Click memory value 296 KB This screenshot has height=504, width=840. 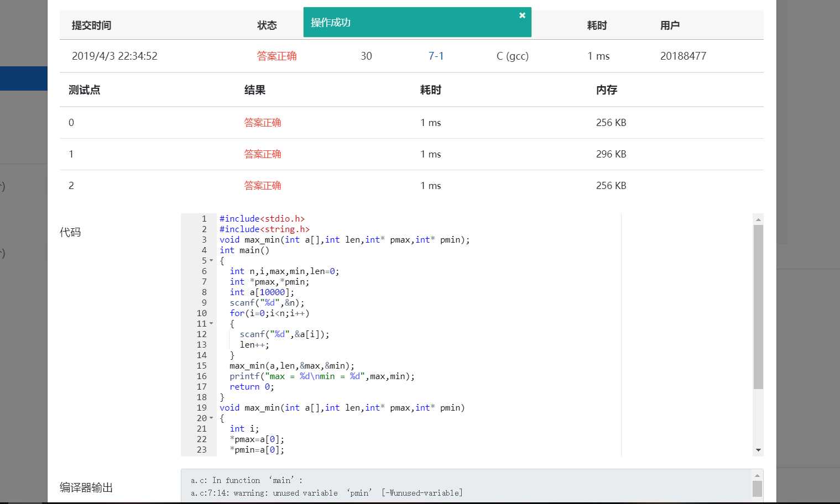pyautogui.click(x=611, y=154)
